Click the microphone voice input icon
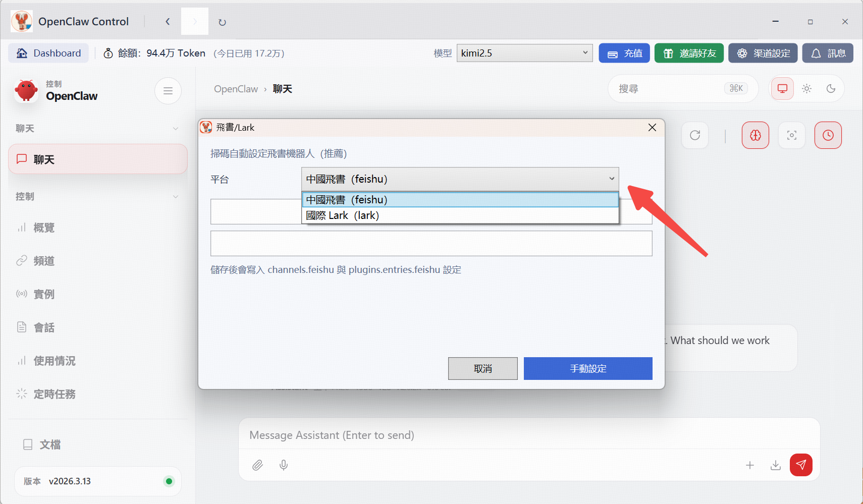This screenshot has width=863, height=504. click(x=284, y=465)
